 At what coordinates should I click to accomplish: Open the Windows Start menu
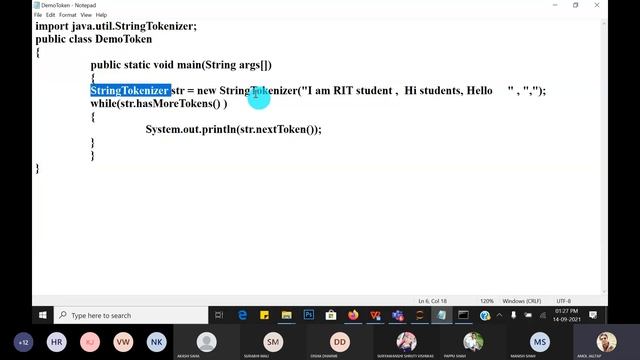coord(42,315)
